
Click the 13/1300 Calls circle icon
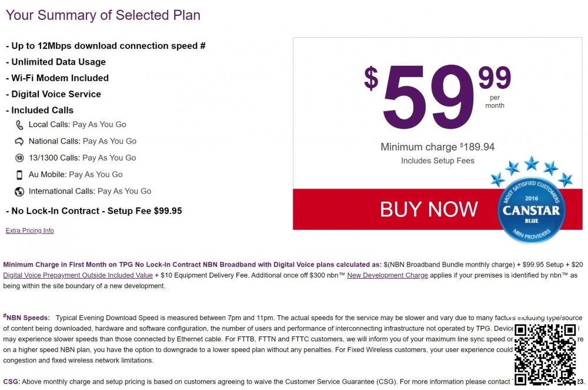click(x=19, y=158)
